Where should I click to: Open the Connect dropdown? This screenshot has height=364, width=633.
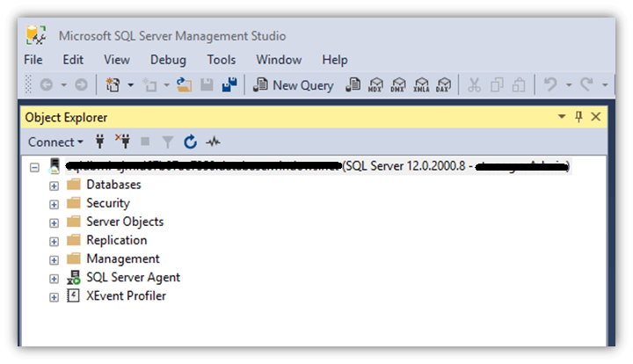[55, 142]
